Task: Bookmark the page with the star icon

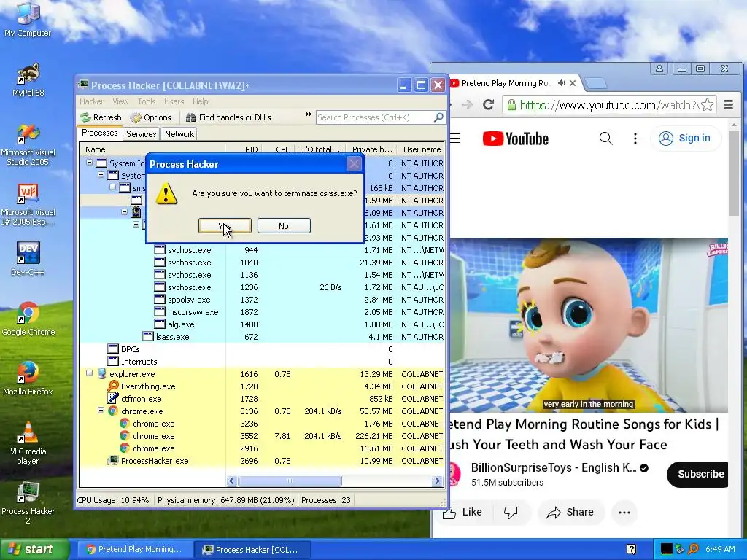Action: [x=708, y=105]
